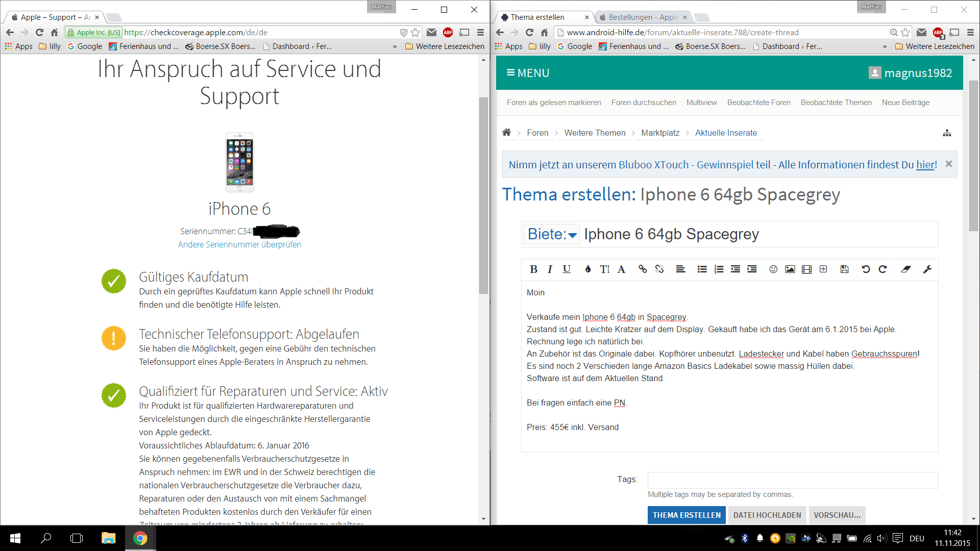980x551 pixels.
Task: Insert an image into the post
Action: [790, 269]
